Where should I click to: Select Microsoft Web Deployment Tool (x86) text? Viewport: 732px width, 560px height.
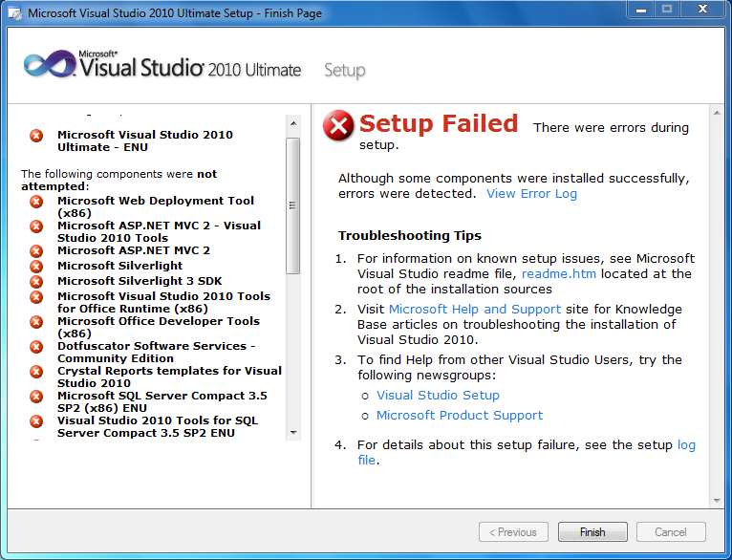156,206
